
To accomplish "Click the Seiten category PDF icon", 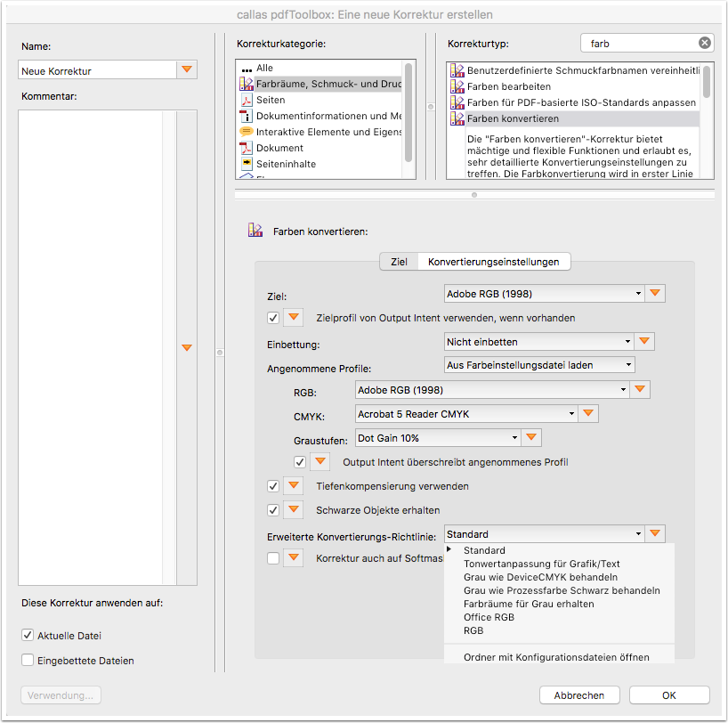I will (x=246, y=100).
